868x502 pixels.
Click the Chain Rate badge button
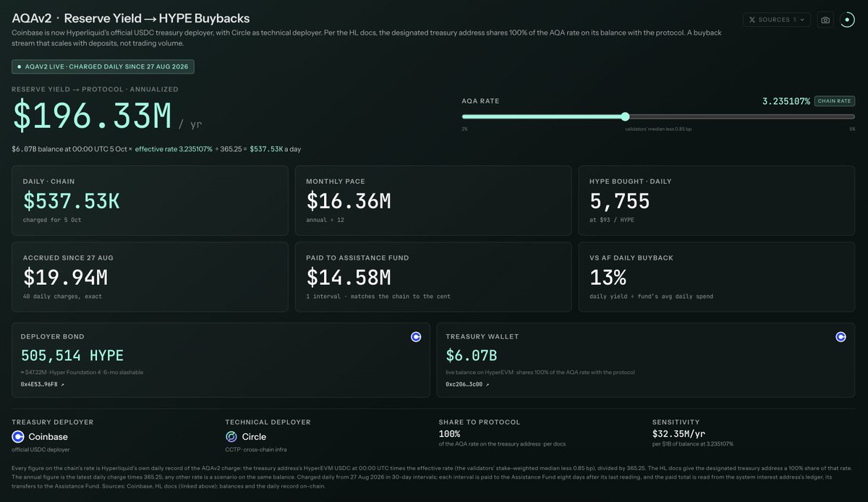835,101
